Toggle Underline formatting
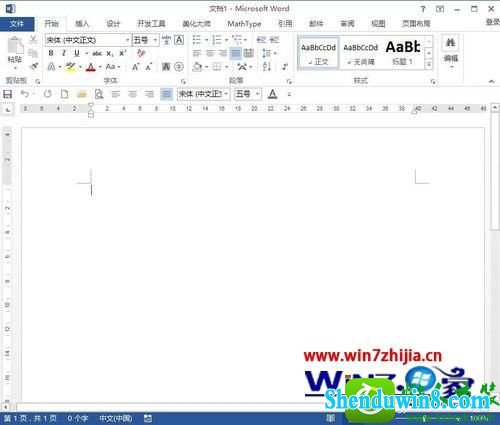Viewport: 500px width, 425px height. click(77, 53)
